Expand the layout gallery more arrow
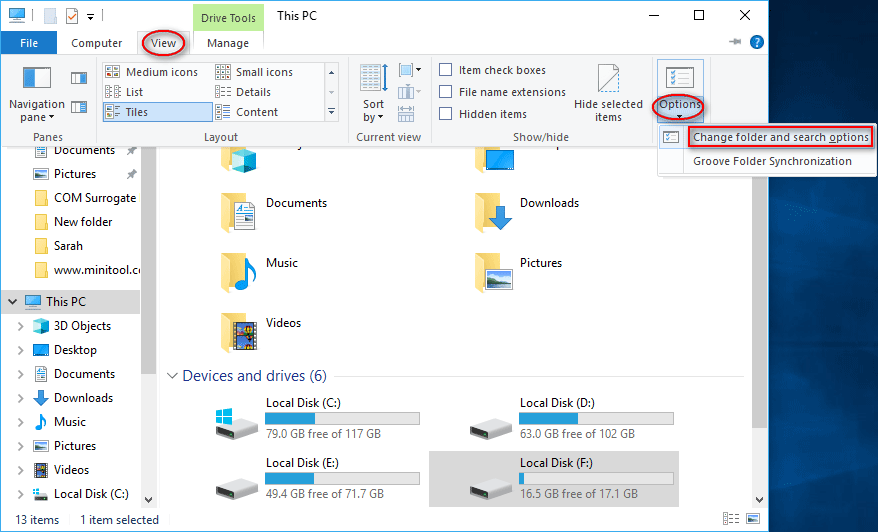The height and width of the screenshot is (532, 878). click(x=331, y=111)
